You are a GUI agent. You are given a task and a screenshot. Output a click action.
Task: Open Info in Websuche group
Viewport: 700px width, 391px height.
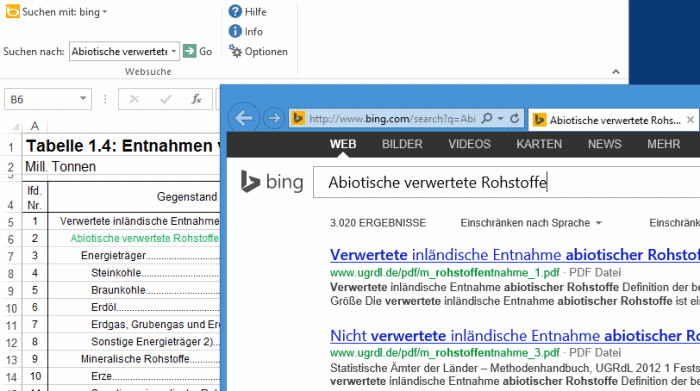[246, 31]
